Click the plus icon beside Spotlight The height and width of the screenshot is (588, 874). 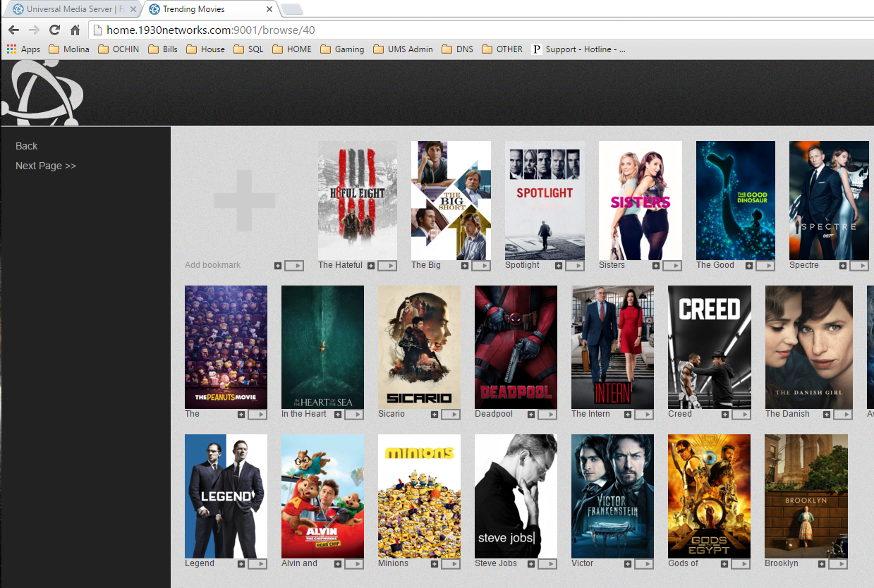coord(559,266)
